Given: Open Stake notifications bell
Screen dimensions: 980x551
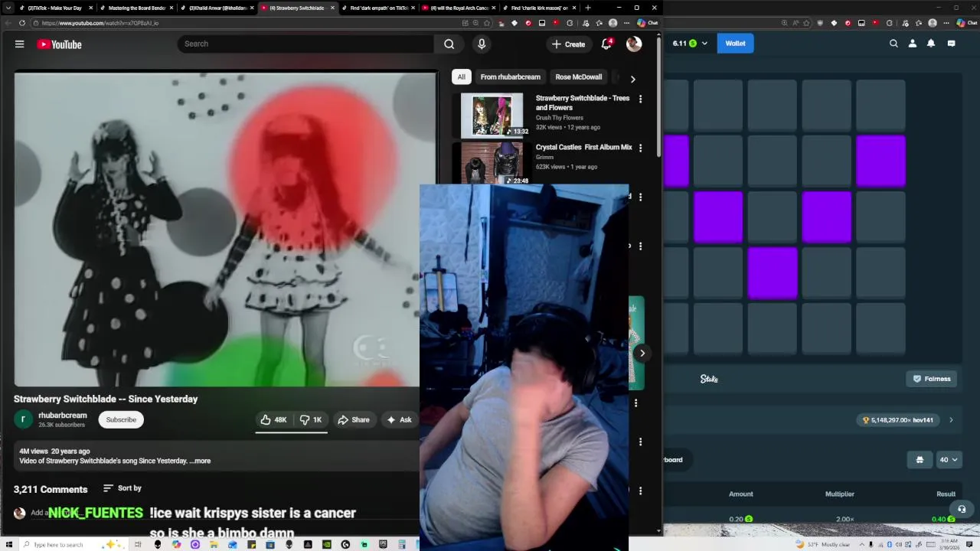Looking at the screenshot, I should point(931,44).
